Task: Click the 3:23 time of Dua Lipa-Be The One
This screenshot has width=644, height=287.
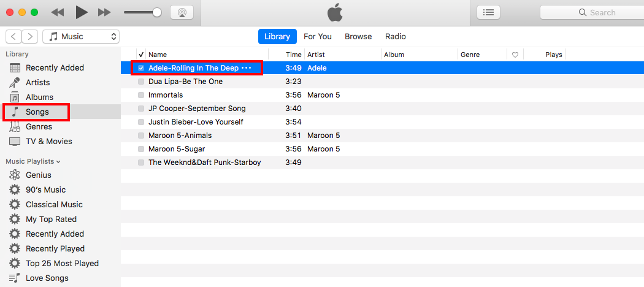Action: tap(293, 82)
